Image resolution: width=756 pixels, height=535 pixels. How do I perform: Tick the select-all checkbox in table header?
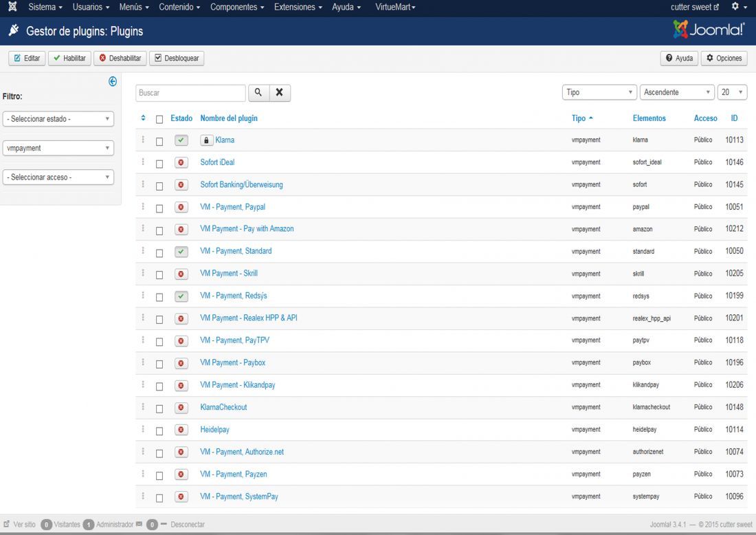[x=159, y=119]
